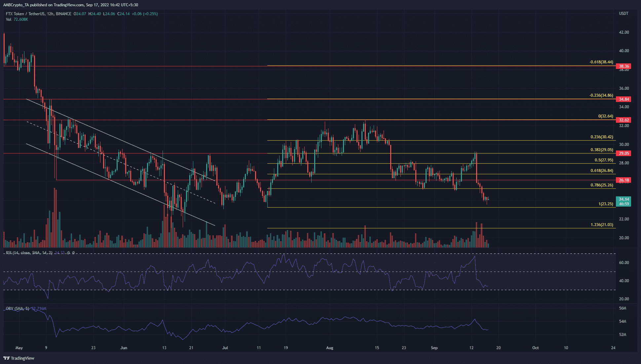641x364 pixels.
Task: Click the 52M label on OBV axis
Action: (x=622, y=335)
